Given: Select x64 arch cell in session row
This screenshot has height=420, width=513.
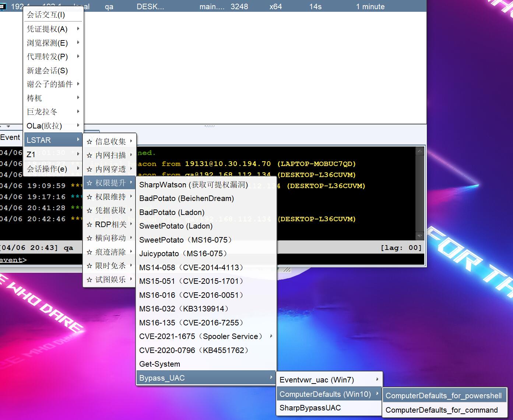Looking at the screenshot, I should coord(276,7).
